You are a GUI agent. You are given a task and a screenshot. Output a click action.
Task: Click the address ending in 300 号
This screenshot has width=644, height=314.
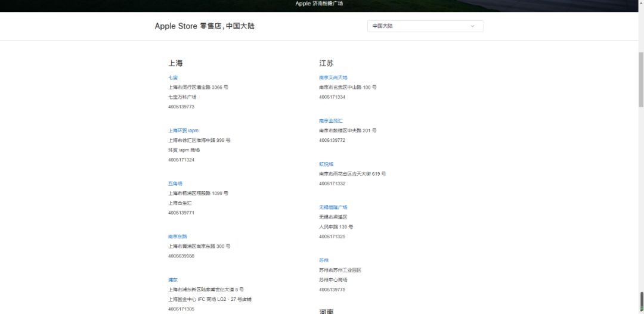(199, 246)
